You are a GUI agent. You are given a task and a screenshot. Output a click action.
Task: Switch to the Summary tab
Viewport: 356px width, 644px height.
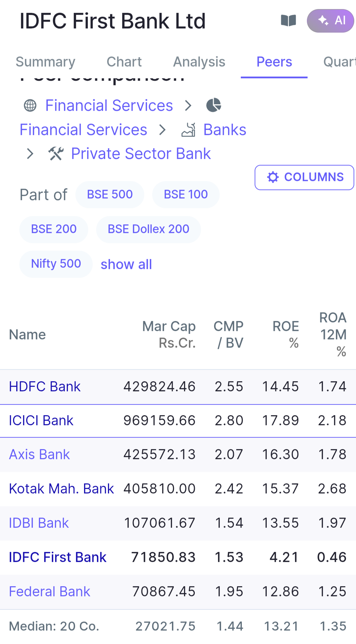pos(45,62)
